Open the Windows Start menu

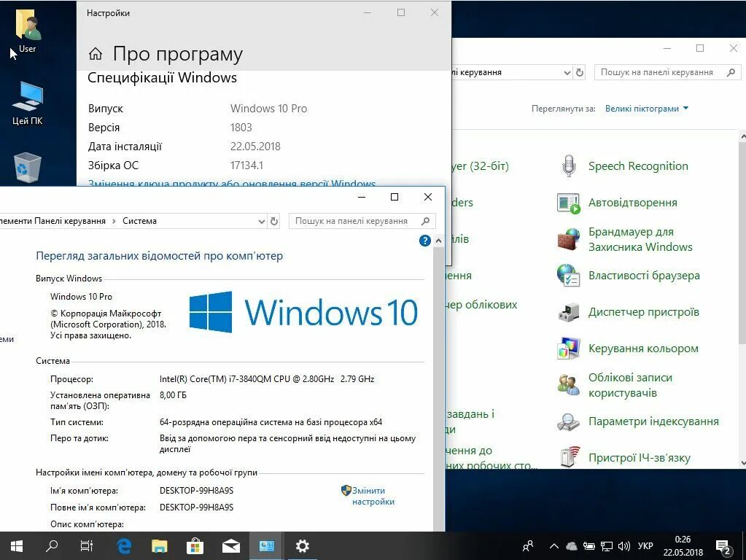(17, 546)
